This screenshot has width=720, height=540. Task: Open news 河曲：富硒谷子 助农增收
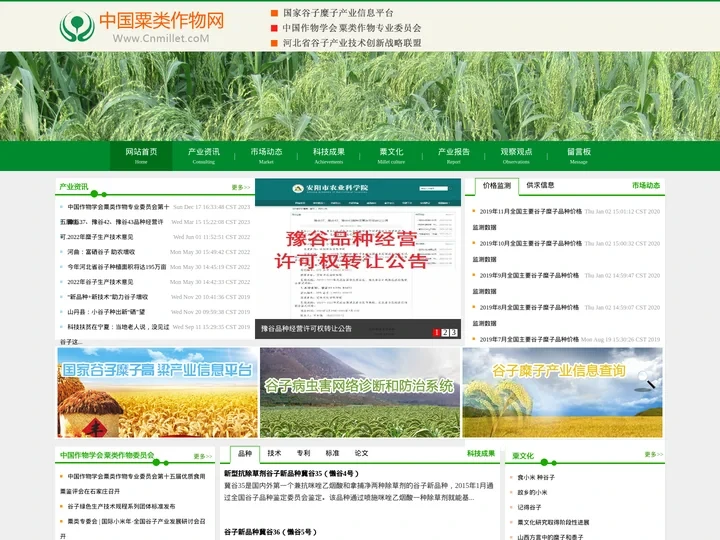[x=101, y=252]
